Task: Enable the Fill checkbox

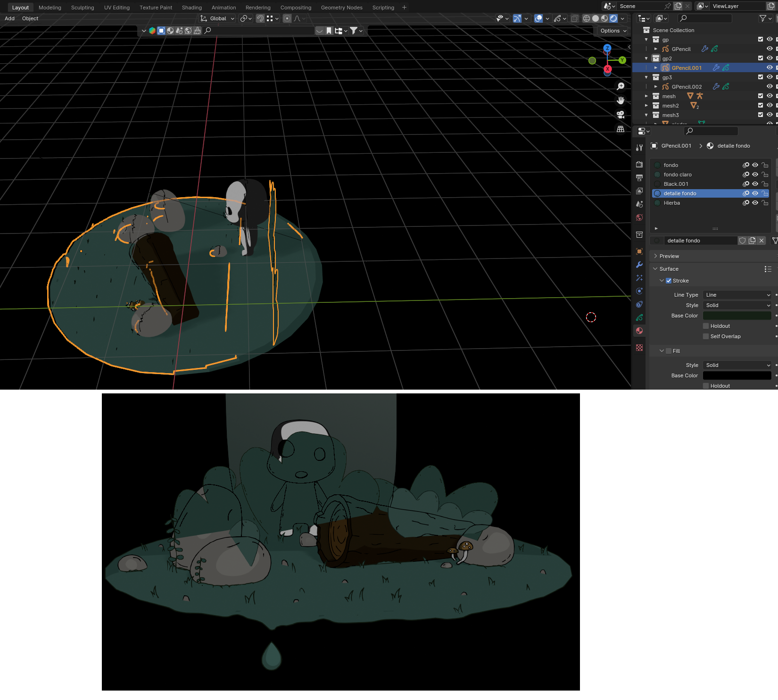Action: [x=669, y=351]
